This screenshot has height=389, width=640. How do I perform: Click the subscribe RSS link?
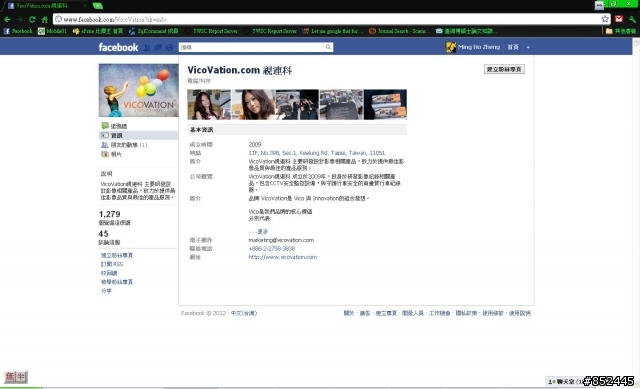tap(112, 264)
